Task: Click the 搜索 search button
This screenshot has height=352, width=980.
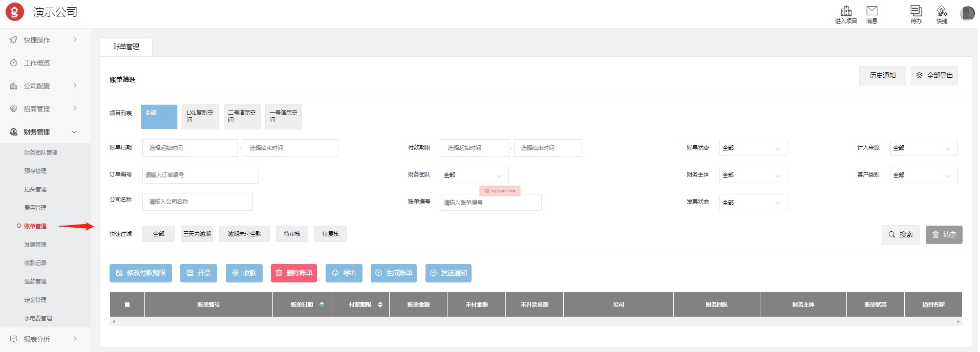Action: (900, 235)
